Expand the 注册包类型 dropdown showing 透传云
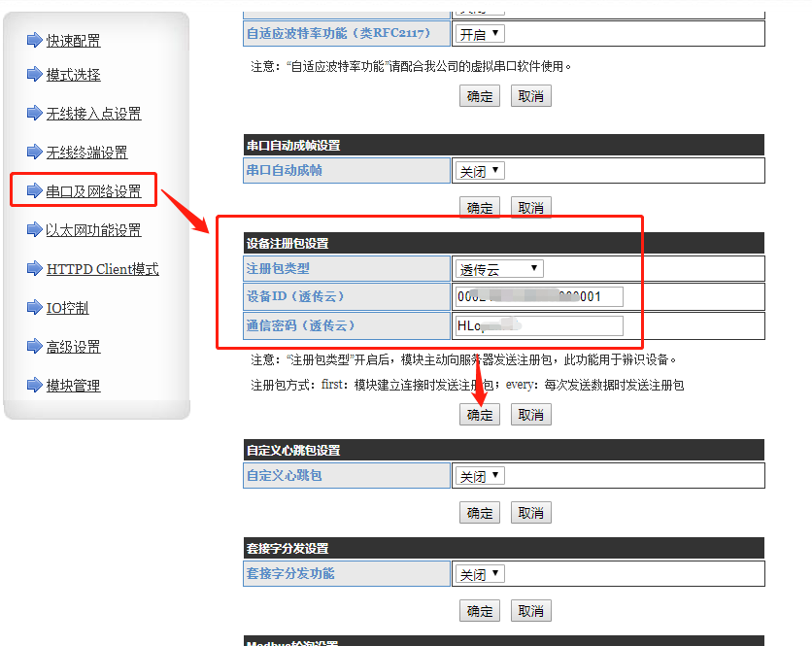Image resolution: width=812 pixels, height=646 pixels. [499, 269]
